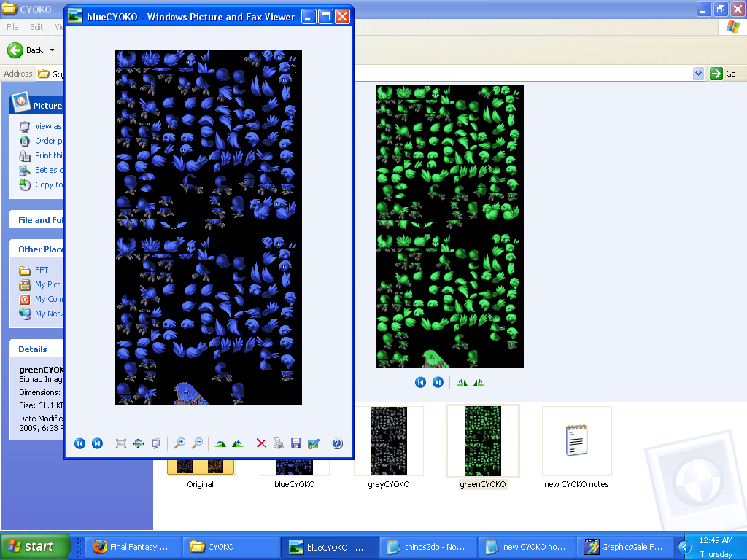Expand the Address bar dropdown list

(x=698, y=74)
